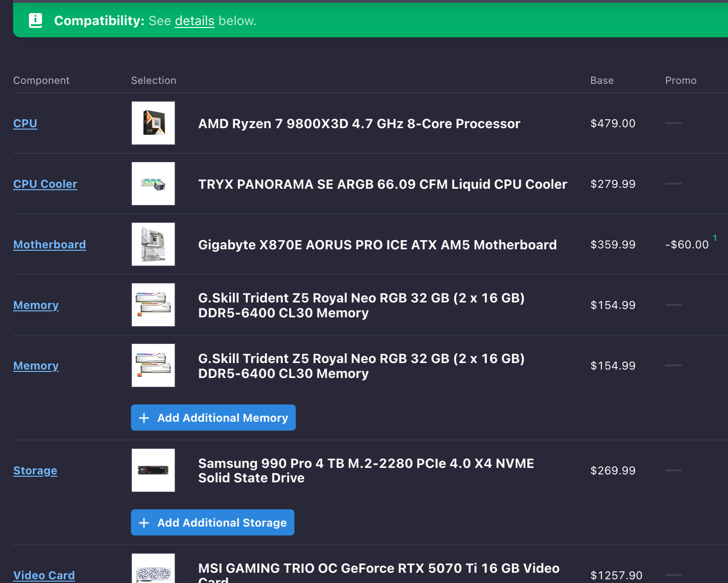Click Add Additional Storage button
This screenshot has height=583, width=728.
tap(212, 522)
